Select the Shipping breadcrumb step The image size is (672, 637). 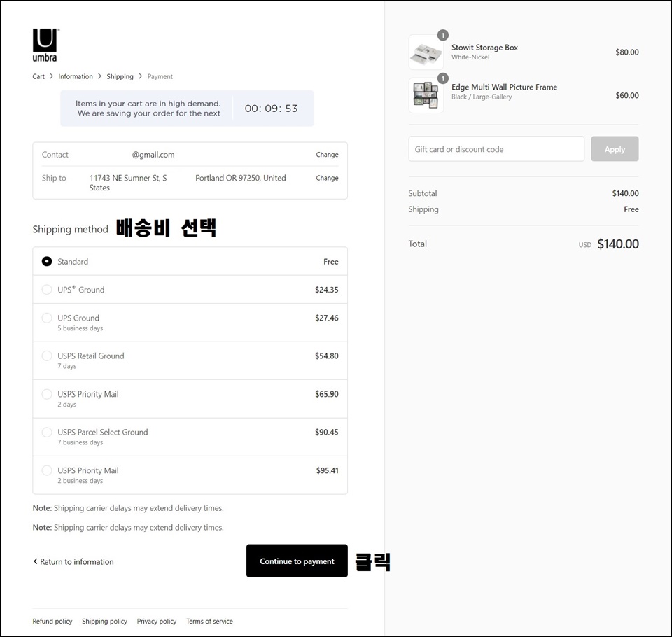[x=120, y=76]
